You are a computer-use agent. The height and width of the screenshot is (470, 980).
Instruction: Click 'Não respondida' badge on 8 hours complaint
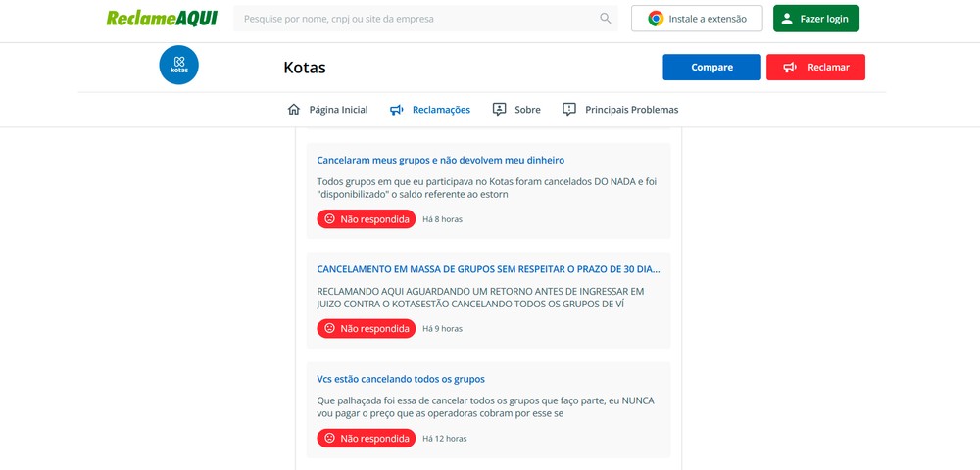[x=367, y=219]
